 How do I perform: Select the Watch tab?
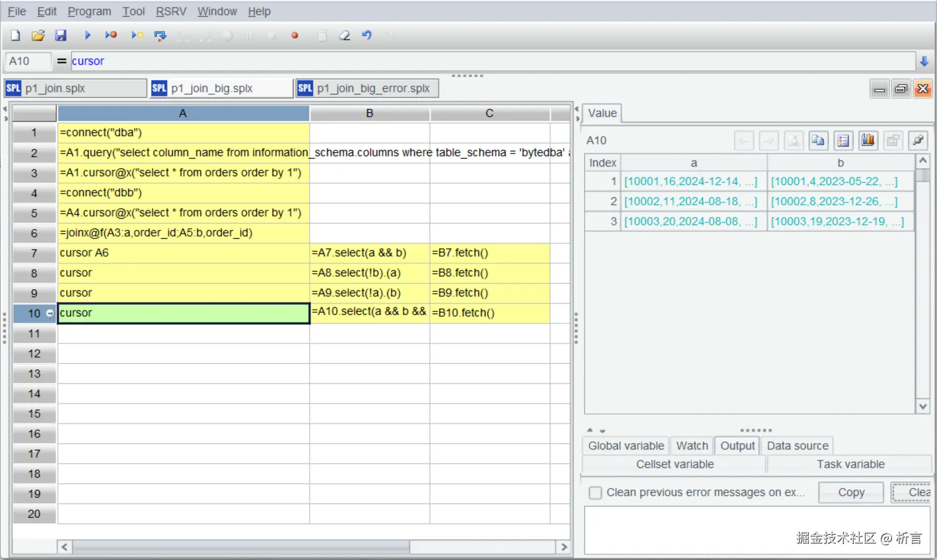[x=692, y=446]
